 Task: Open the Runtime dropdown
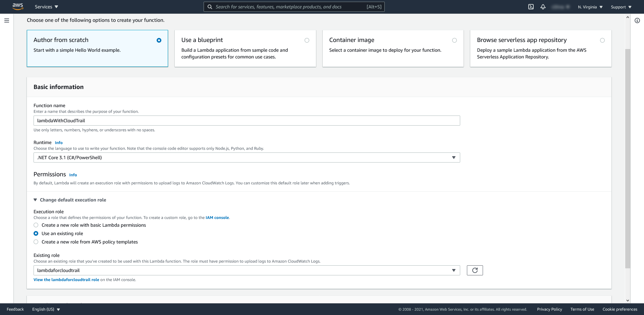tap(247, 157)
